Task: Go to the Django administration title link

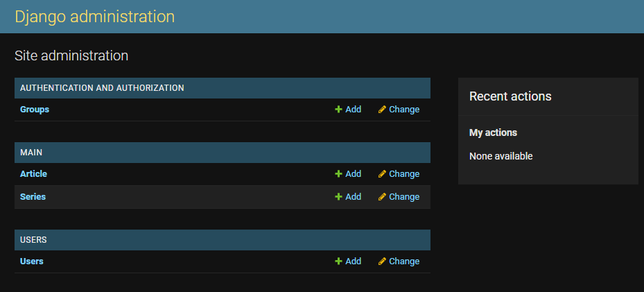Action: click(x=95, y=17)
